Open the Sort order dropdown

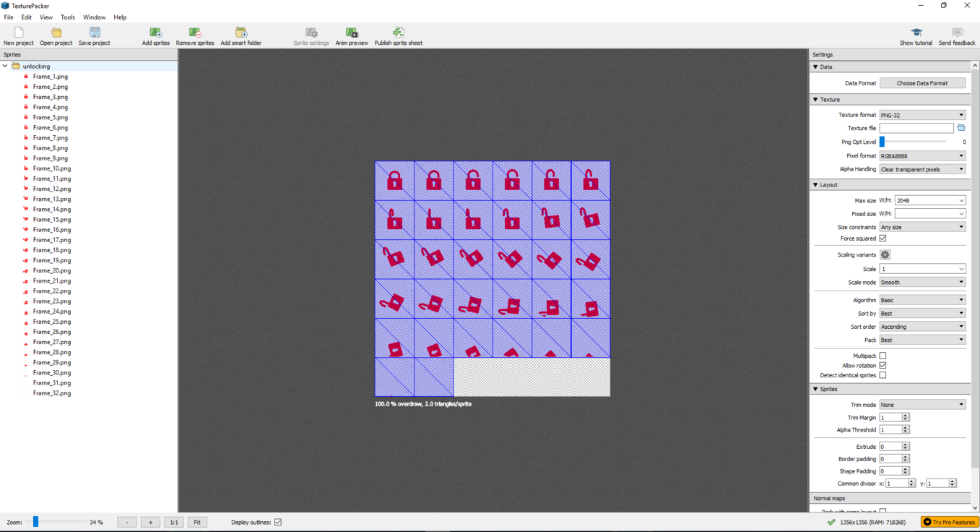point(922,327)
